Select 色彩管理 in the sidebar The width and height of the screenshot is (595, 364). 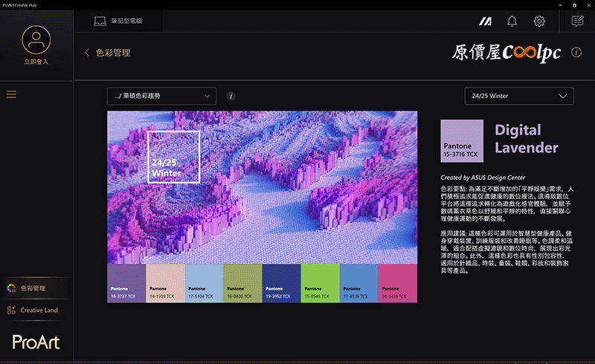click(x=36, y=288)
